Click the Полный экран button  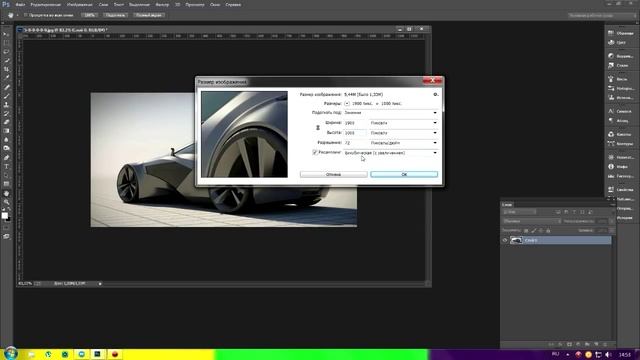(x=149, y=15)
